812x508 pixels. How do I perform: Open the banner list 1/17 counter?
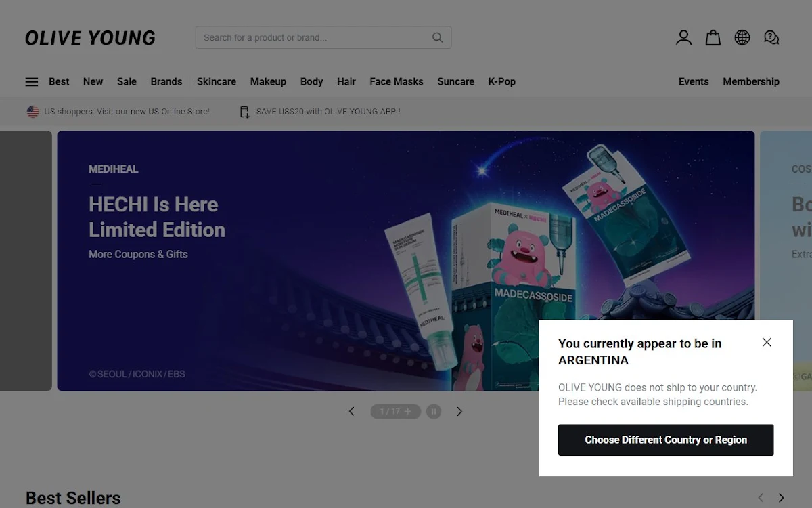click(x=395, y=411)
